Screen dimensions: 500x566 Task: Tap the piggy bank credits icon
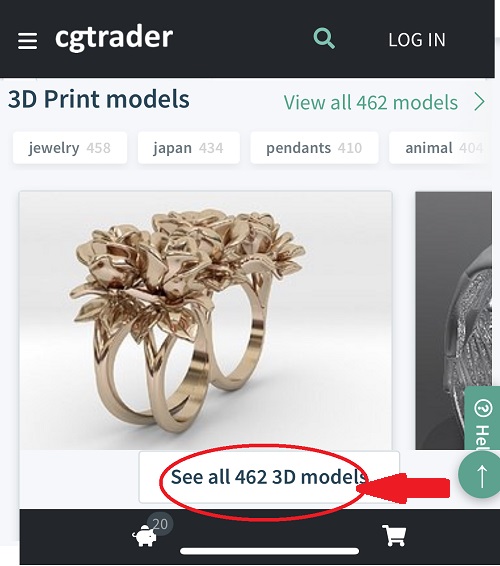click(x=144, y=537)
